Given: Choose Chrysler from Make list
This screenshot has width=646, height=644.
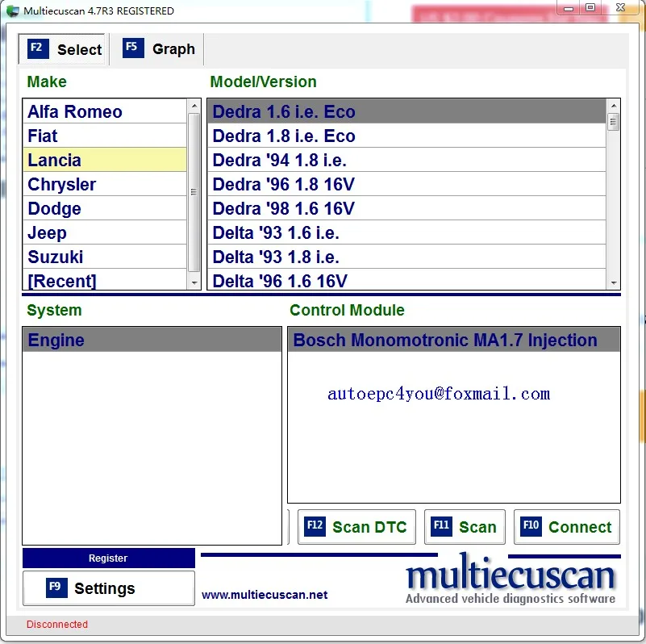Looking at the screenshot, I should (x=105, y=184).
